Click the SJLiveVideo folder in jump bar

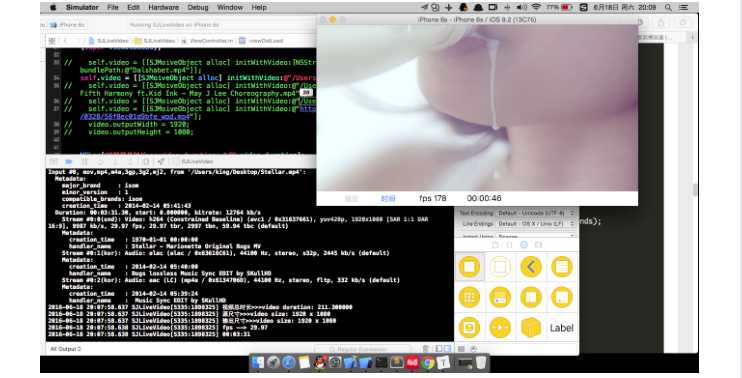pos(155,41)
